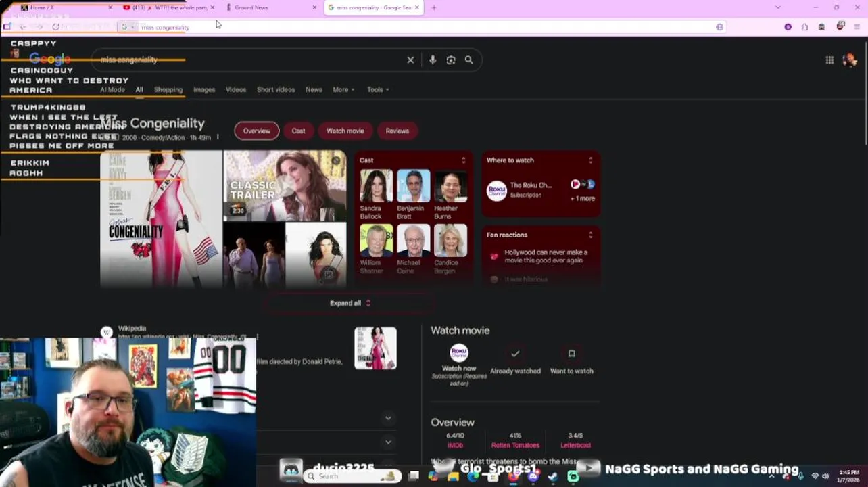Switch to AI Mode tab
Screen dimensions: 868x487
[112, 89]
